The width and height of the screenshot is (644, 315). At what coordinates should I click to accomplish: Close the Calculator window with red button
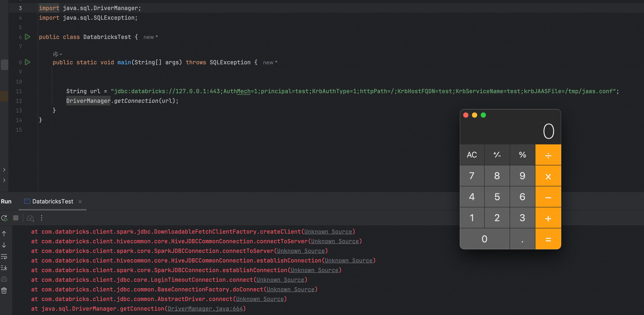pyautogui.click(x=466, y=115)
